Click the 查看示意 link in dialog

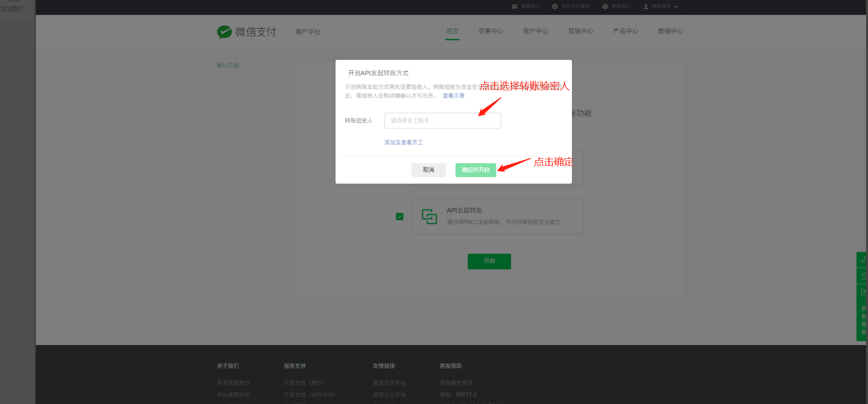(x=454, y=96)
